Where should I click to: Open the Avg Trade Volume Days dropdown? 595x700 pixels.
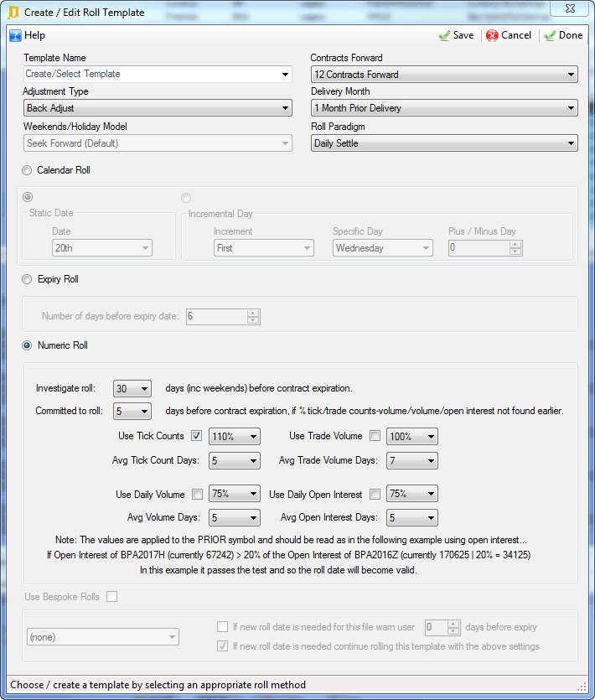[x=412, y=461]
